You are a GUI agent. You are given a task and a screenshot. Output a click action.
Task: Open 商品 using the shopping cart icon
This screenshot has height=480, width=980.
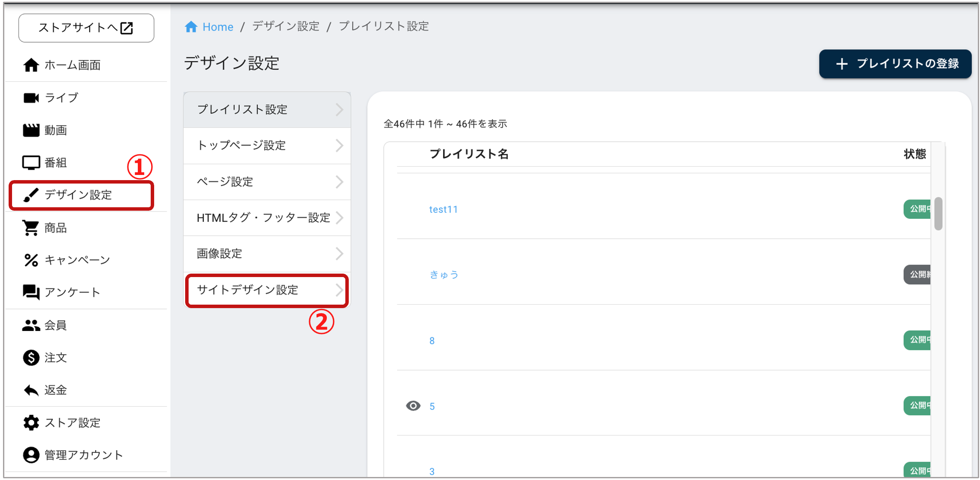click(x=31, y=228)
